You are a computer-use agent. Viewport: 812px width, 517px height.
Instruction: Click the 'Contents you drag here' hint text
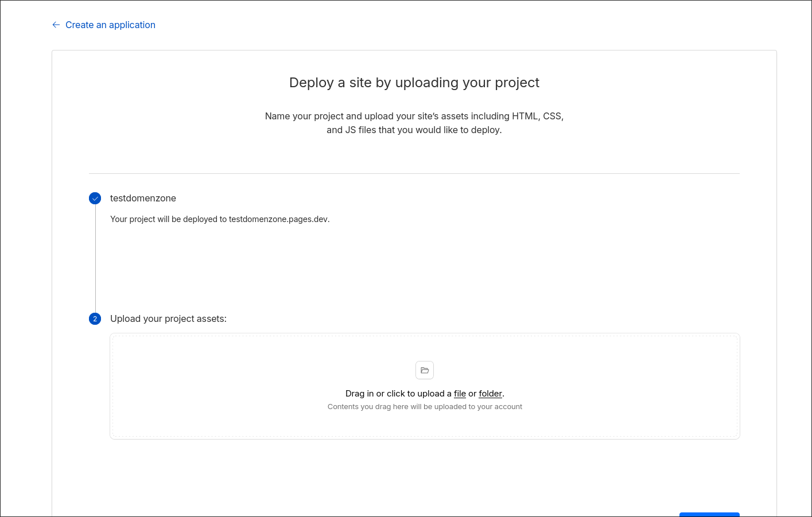pyautogui.click(x=425, y=407)
